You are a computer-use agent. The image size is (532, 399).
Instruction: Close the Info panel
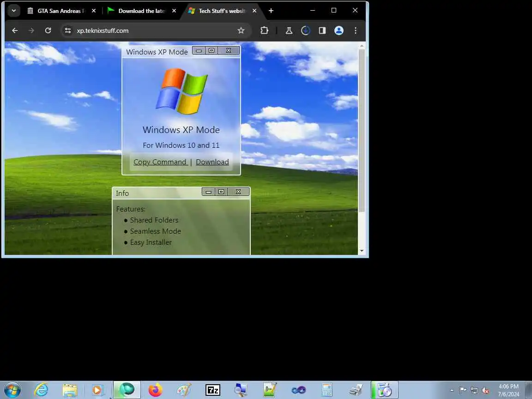(238, 192)
